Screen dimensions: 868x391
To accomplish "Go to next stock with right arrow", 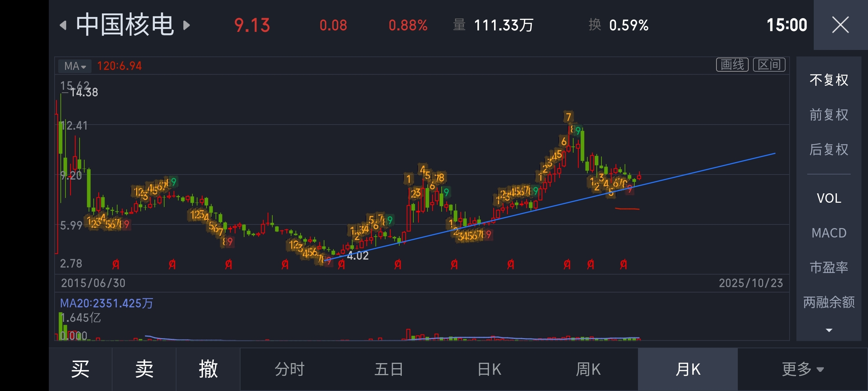I will click(x=187, y=25).
